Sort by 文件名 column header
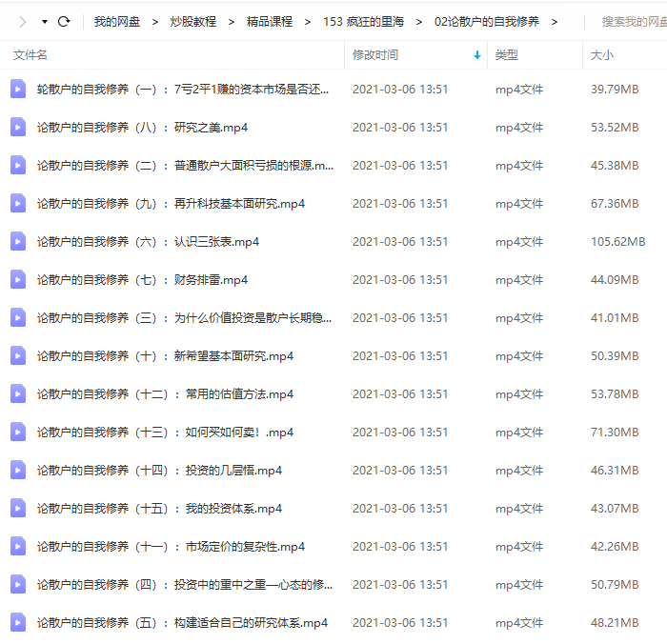The height and width of the screenshot is (644, 667). tap(30, 55)
